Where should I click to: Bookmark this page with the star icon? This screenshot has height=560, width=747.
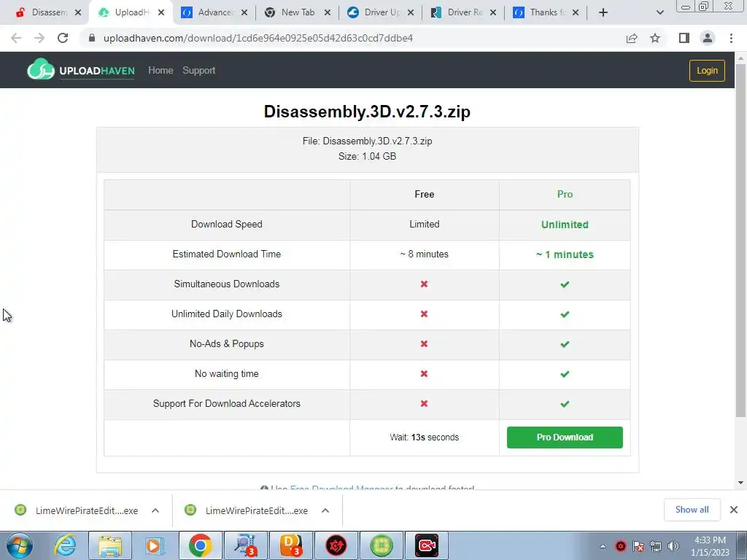[655, 38]
